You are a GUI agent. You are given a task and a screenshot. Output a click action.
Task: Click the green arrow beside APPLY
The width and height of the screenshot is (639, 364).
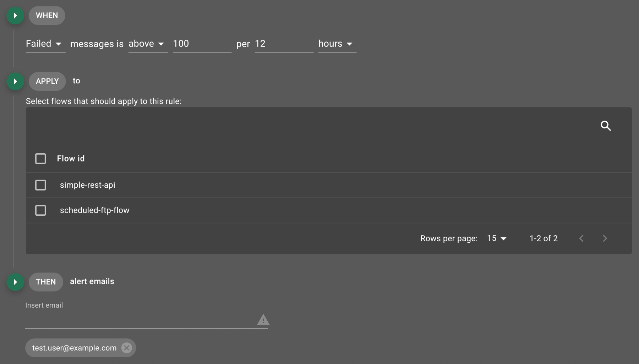click(x=15, y=81)
